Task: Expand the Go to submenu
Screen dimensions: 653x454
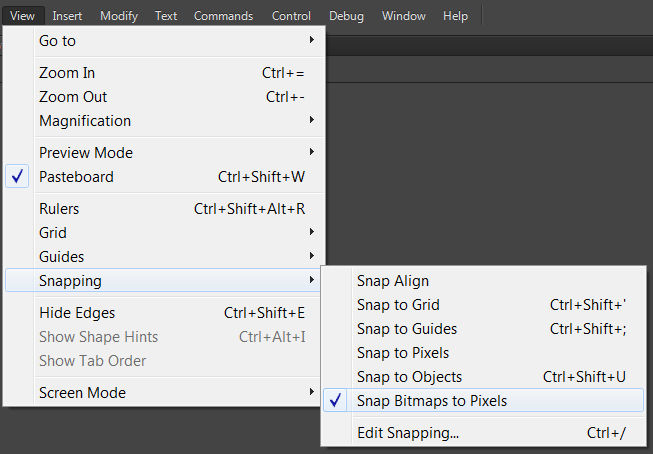Action: (x=57, y=41)
